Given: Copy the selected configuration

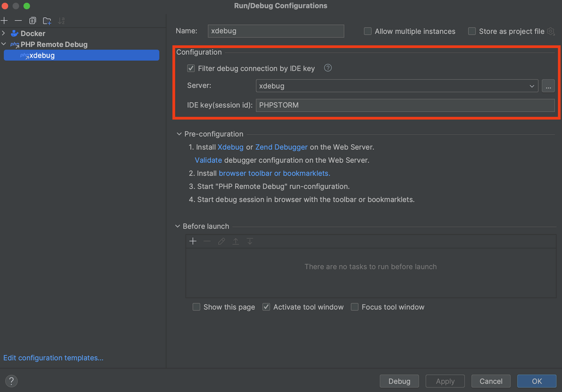Looking at the screenshot, I should (32, 21).
